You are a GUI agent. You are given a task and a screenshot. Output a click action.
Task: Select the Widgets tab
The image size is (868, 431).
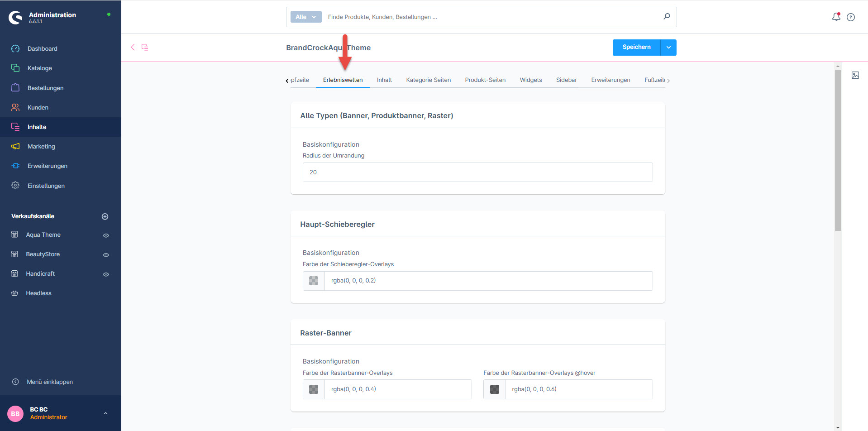tap(530, 80)
